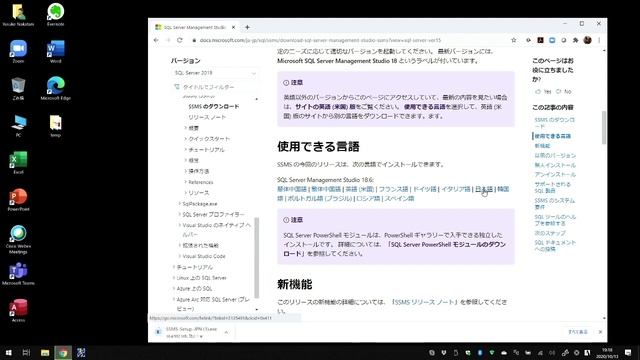Select the Cisco Webex Meetings desktop icon

(x=18, y=240)
